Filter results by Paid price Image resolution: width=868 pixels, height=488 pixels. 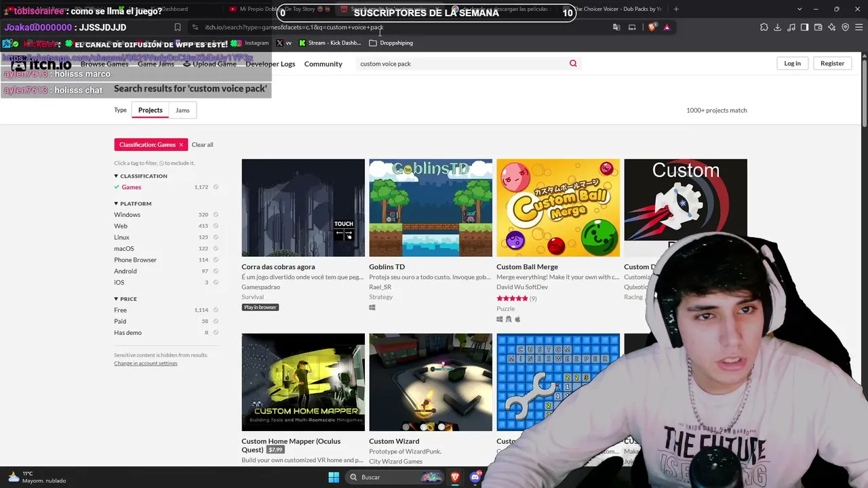(120, 321)
